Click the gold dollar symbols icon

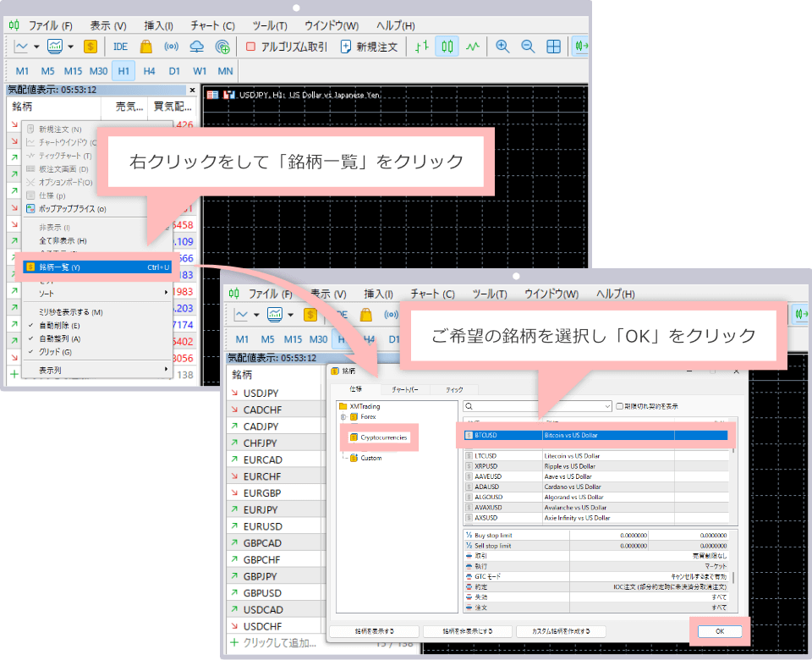click(91, 47)
